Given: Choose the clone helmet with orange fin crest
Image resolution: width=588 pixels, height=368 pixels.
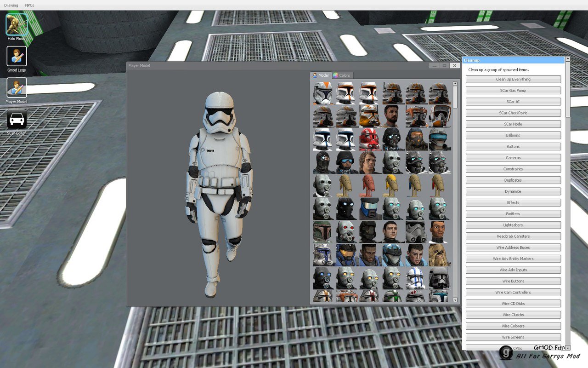Looking at the screenshot, I should (324, 93).
